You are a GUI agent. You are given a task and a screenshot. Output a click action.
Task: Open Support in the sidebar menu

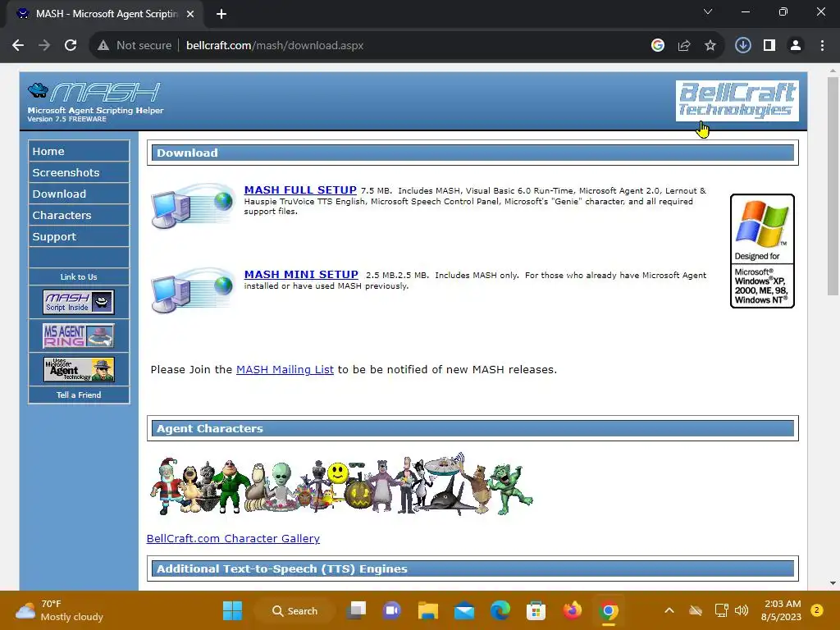tap(79, 237)
